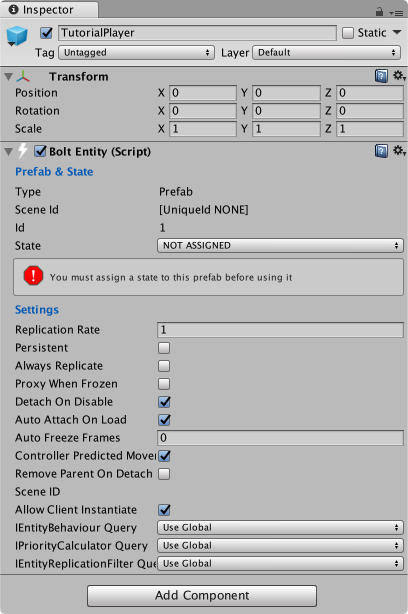The width and height of the screenshot is (408, 614).
Task: Click the Replication Rate input field
Action: point(280,330)
